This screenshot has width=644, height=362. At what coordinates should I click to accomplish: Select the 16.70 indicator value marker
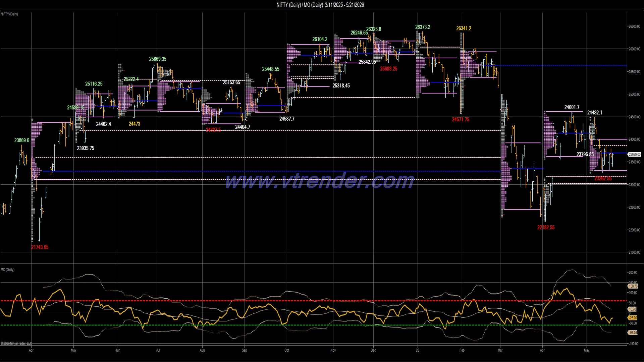(x=632, y=309)
